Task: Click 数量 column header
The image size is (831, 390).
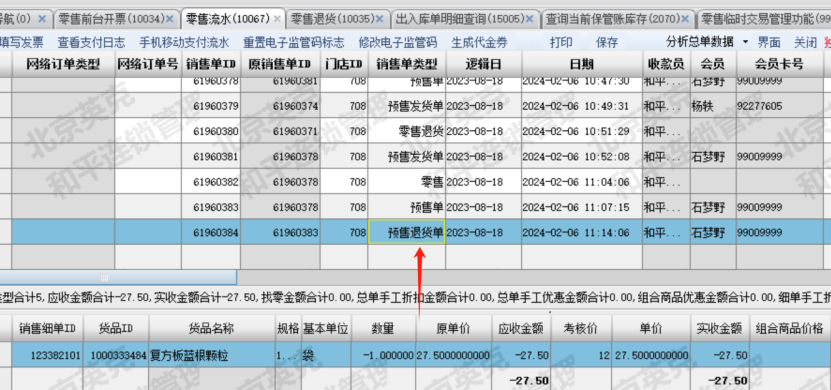Action: point(383,329)
